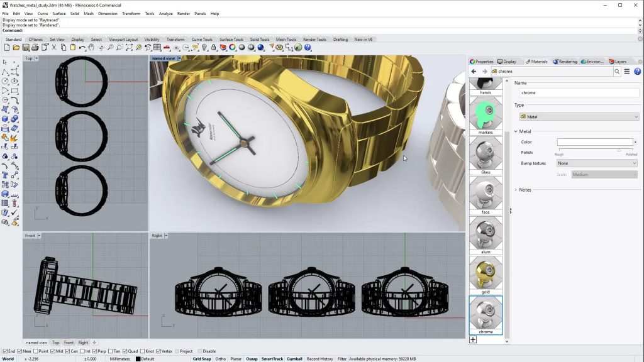
Task: Add new material with plus button
Action: pos(473,340)
